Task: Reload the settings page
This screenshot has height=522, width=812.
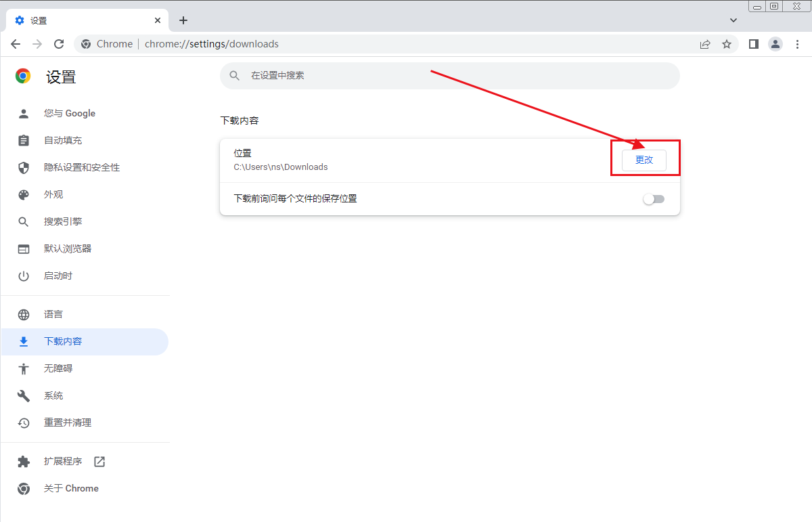Action: click(59, 44)
